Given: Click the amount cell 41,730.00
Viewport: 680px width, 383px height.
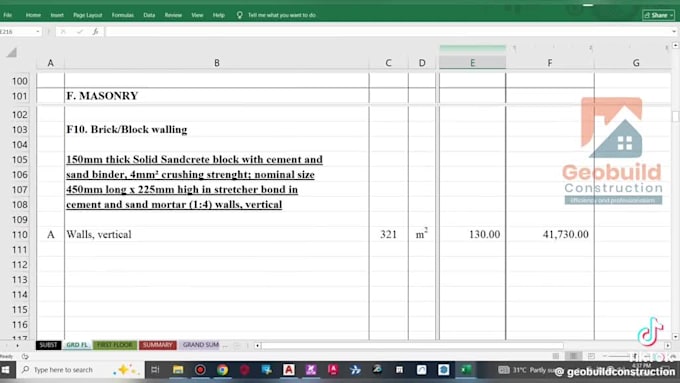Looking at the screenshot, I should (x=549, y=235).
